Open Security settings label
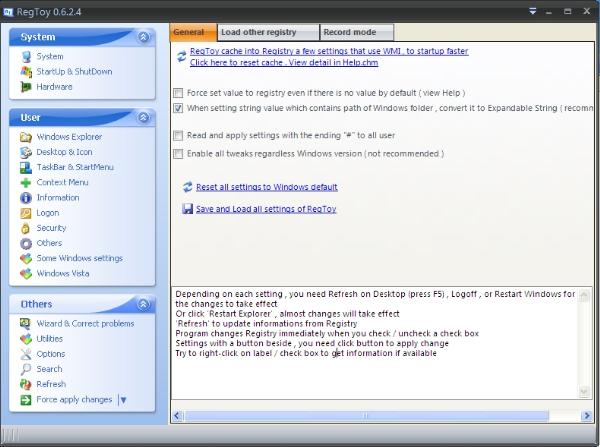The width and height of the screenshot is (600, 447). (51, 228)
